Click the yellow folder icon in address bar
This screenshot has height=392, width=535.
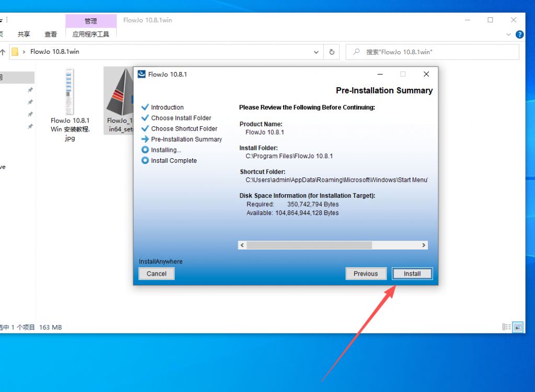[15, 52]
